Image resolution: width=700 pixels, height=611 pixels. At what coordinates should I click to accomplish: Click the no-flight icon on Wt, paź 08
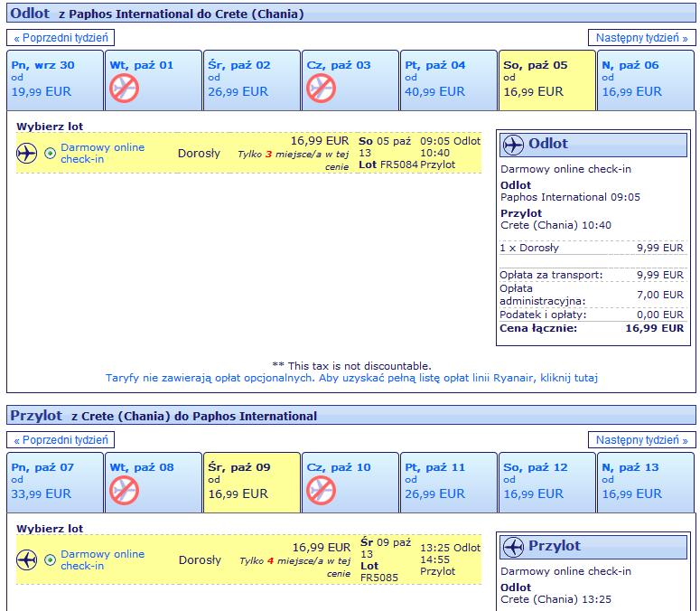[x=124, y=490]
